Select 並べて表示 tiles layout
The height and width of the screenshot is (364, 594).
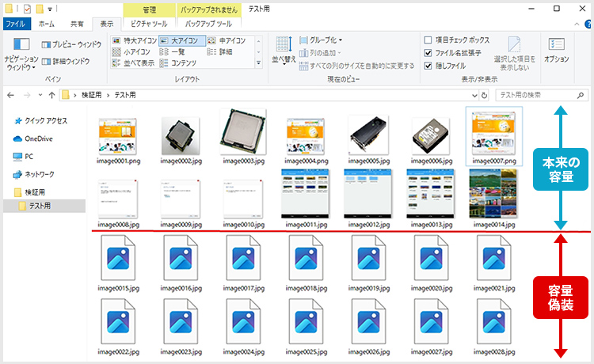[x=133, y=63]
